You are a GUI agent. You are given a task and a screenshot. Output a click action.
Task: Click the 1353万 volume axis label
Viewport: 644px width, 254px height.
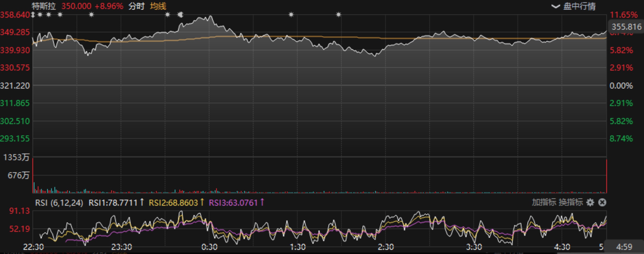click(x=16, y=157)
